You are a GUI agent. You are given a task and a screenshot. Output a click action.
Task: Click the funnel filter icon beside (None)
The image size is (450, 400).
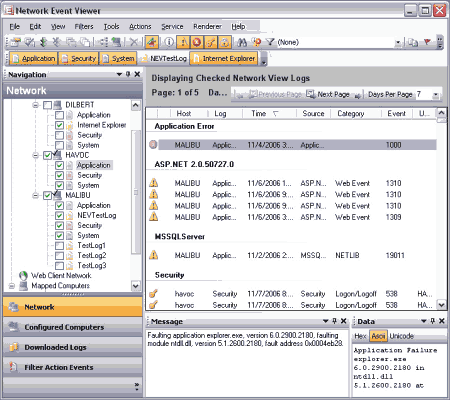pos(270,42)
